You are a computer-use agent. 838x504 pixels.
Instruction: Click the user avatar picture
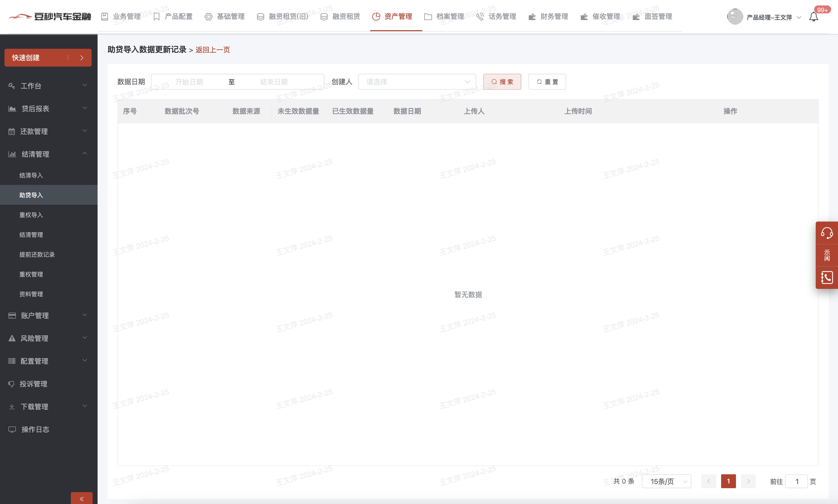(735, 17)
